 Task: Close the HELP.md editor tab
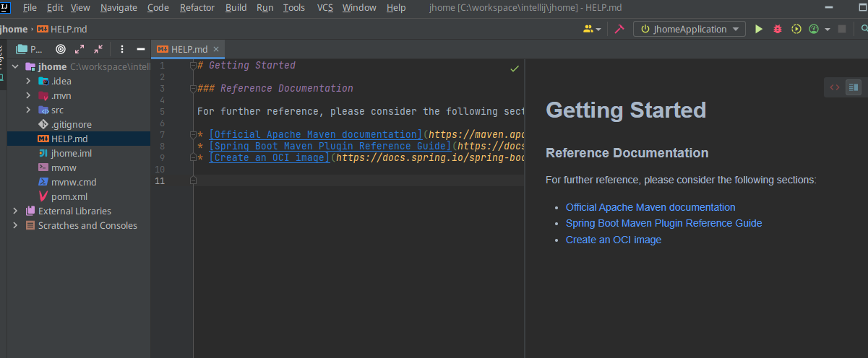click(216, 49)
